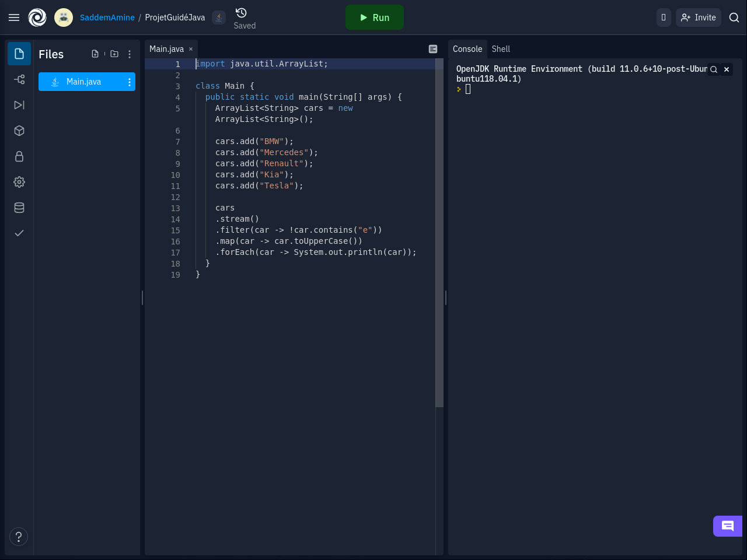The width and height of the screenshot is (747, 560).
Task: Switch to the Shell tab
Action: [x=501, y=49]
